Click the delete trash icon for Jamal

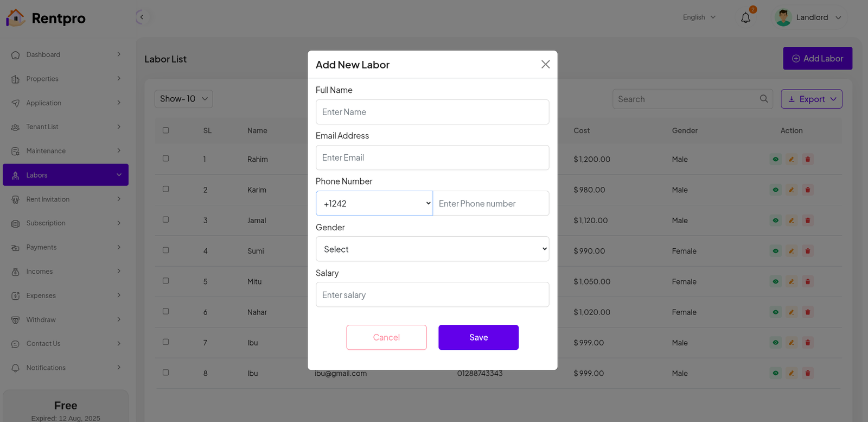tap(808, 221)
